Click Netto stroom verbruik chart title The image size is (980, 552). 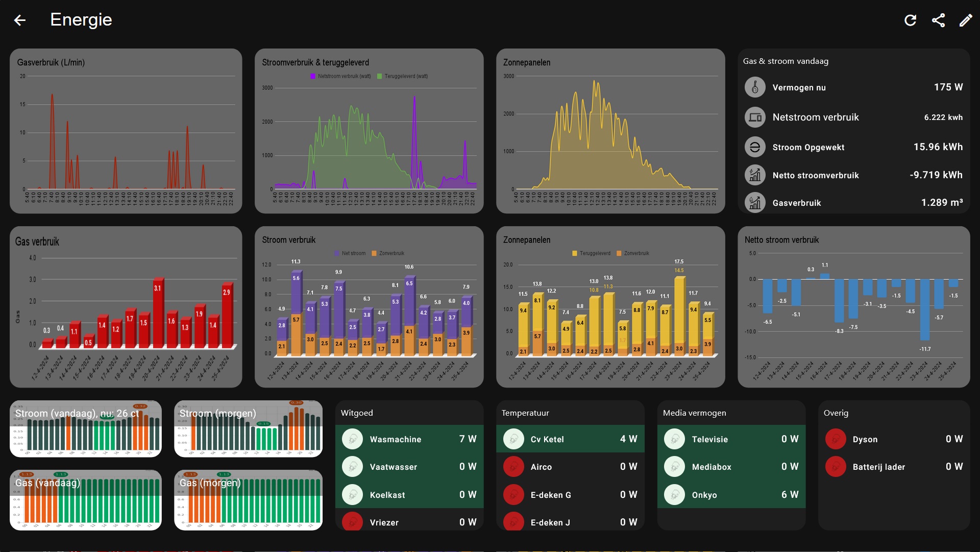781,240
